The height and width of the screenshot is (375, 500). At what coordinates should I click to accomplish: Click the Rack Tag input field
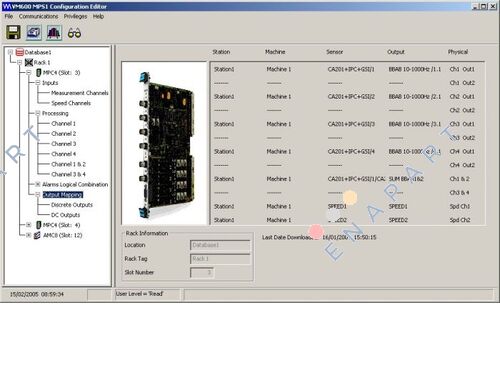click(x=220, y=259)
